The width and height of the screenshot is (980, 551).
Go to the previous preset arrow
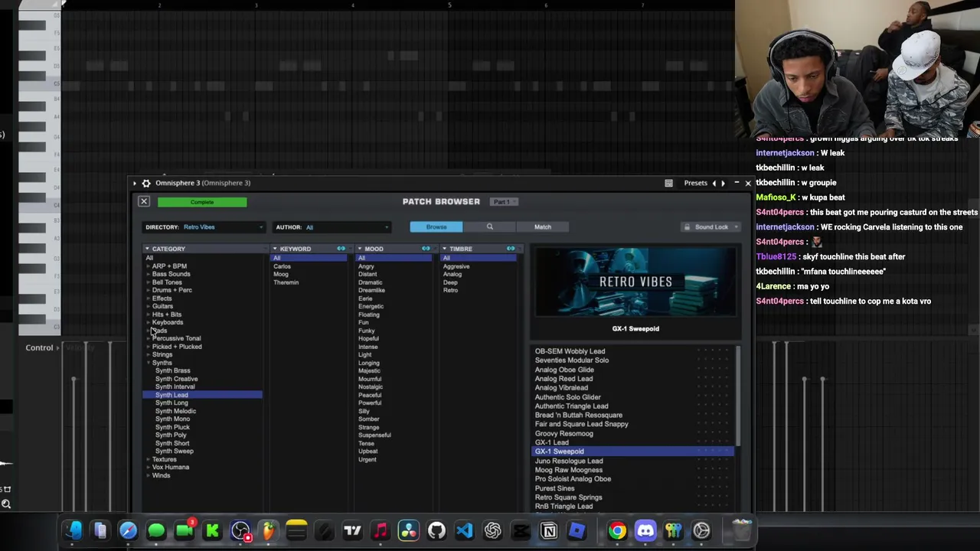[x=714, y=183]
